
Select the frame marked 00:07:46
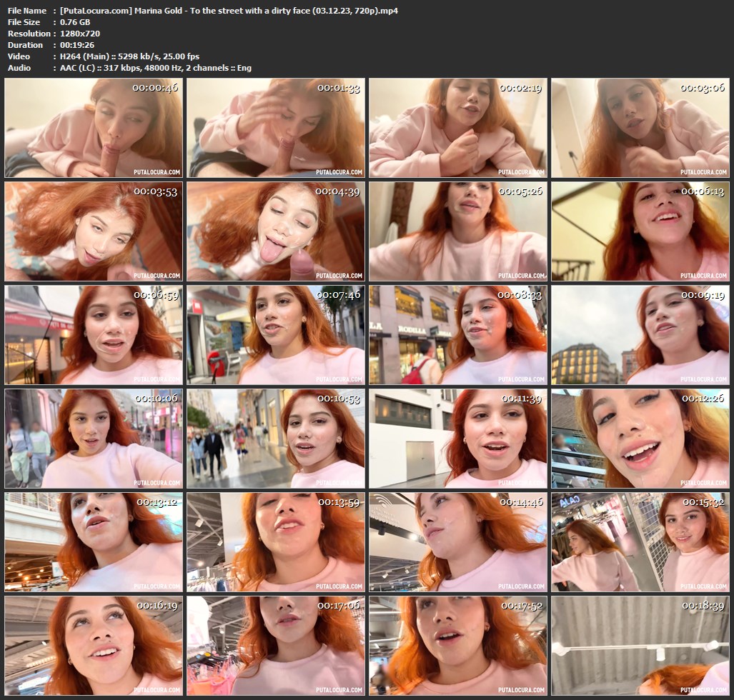tap(276, 335)
